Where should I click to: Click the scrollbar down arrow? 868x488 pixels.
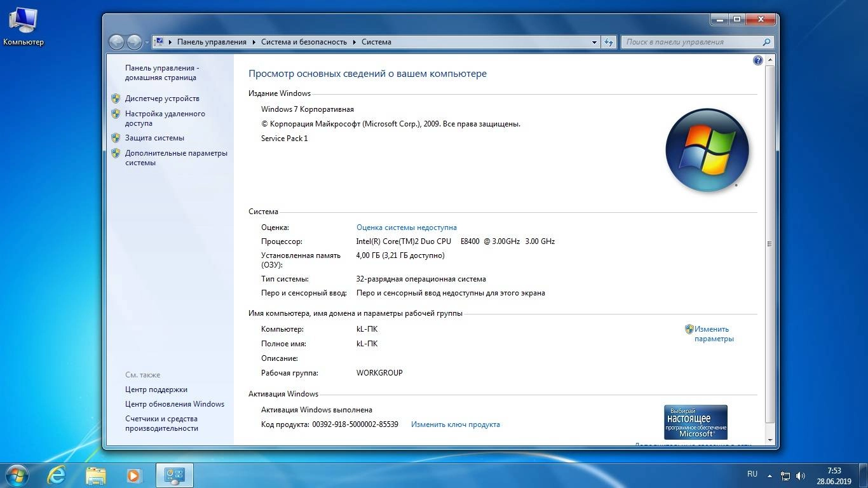coord(770,440)
